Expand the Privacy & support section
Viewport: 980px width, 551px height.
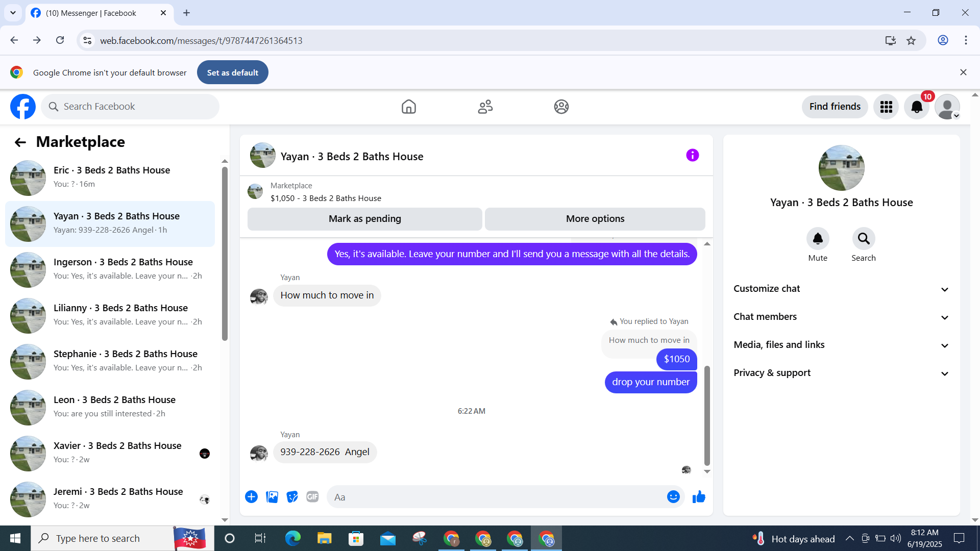pyautogui.click(x=842, y=373)
